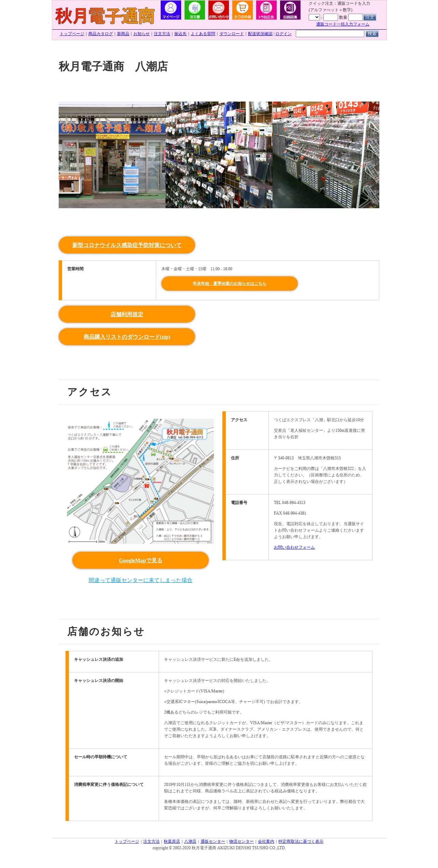Screen dimensions: 438x868
Task: Click the ログイン link
Action: pos(283,34)
